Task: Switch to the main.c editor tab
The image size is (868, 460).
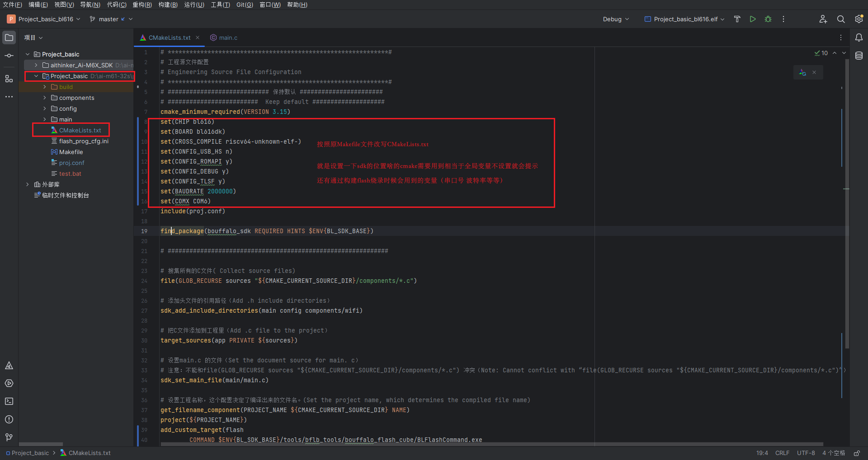Action: click(x=224, y=38)
